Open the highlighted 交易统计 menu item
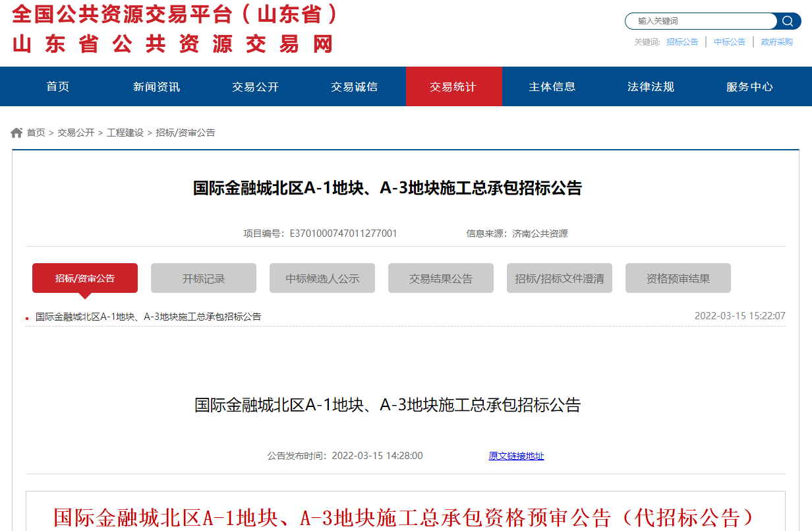 pos(453,86)
